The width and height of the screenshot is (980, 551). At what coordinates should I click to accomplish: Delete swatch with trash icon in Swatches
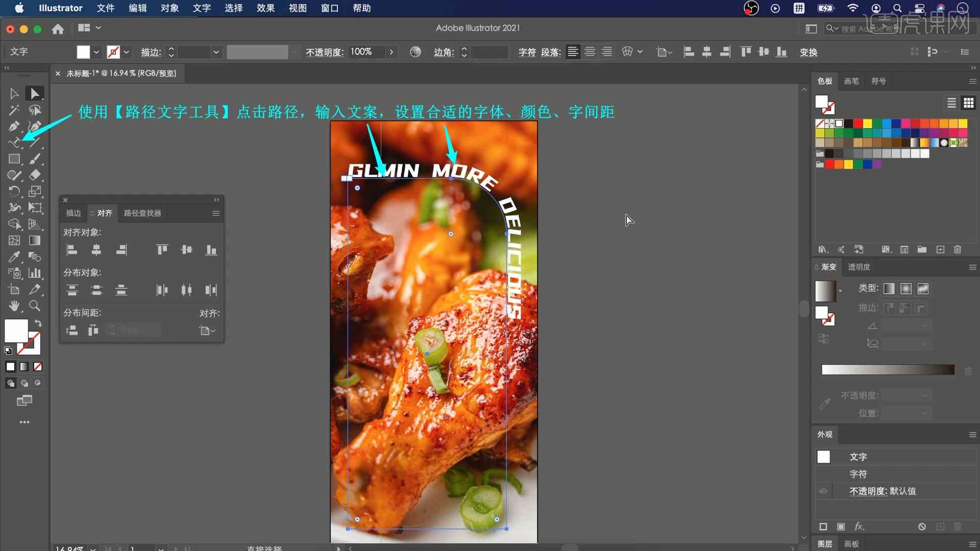pos(958,249)
